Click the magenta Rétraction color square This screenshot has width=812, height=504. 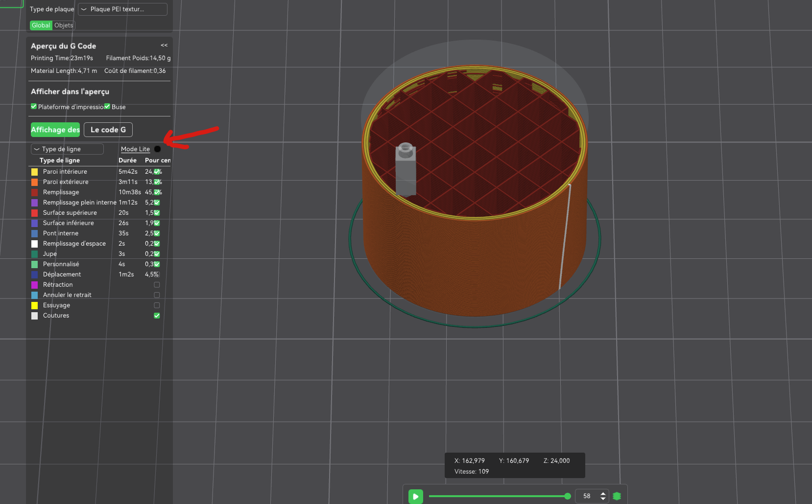click(35, 285)
